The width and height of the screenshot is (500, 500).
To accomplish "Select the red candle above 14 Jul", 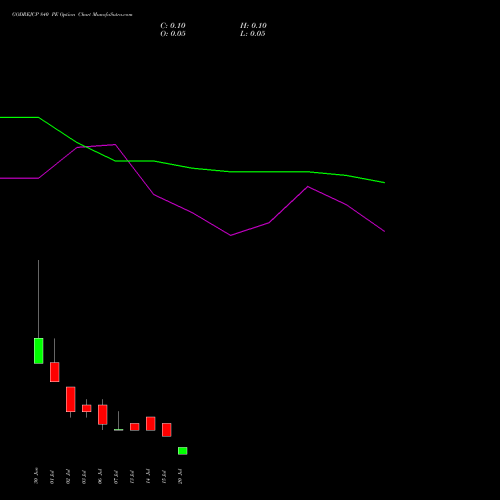I will point(151,423).
